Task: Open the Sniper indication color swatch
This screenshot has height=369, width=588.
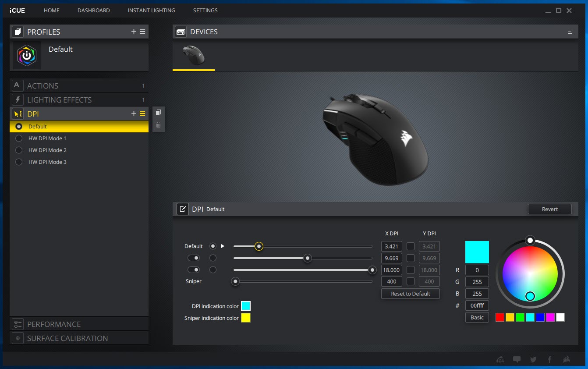Action: [246, 318]
